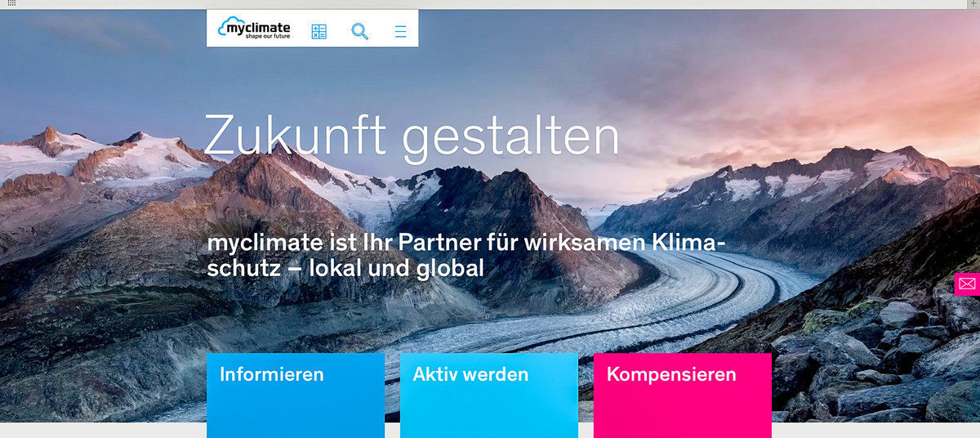Click the magnifying glass search icon
The height and width of the screenshot is (438, 980).
(360, 32)
